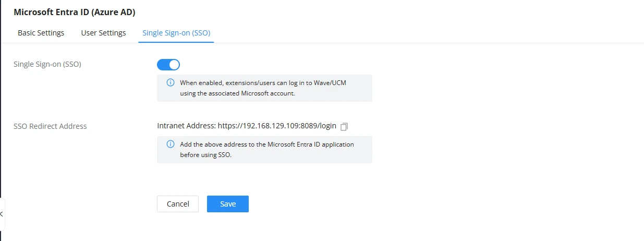Copy the intranet SSO redirect address
Image resolution: width=644 pixels, height=241 pixels.
pyautogui.click(x=344, y=127)
